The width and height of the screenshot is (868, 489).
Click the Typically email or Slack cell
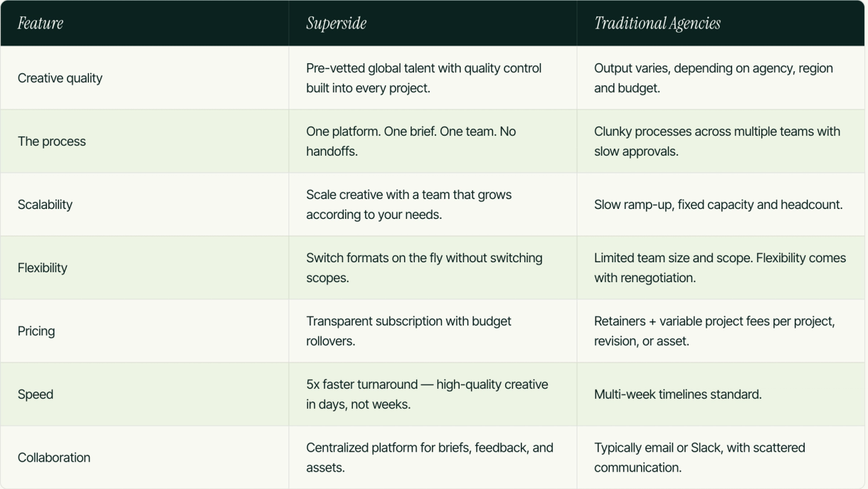pyautogui.click(x=700, y=457)
